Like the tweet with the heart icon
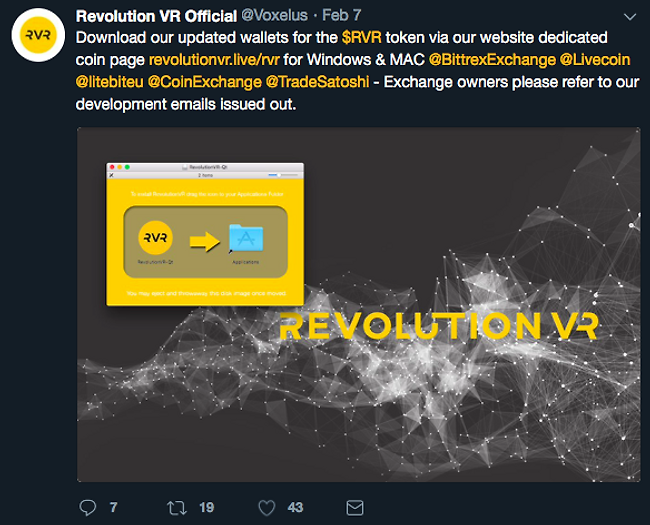The height and width of the screenshot is (525, 650). (267, 508)
